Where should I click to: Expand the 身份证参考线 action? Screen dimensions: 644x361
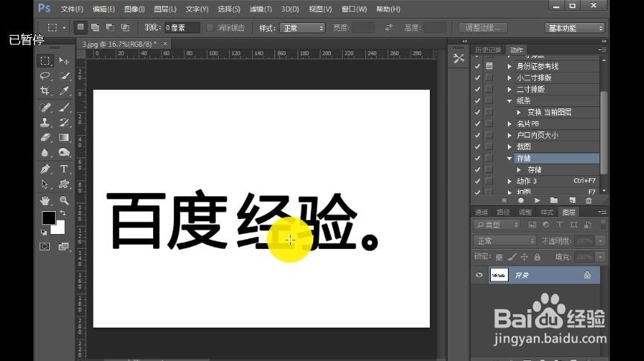(509, 66)
